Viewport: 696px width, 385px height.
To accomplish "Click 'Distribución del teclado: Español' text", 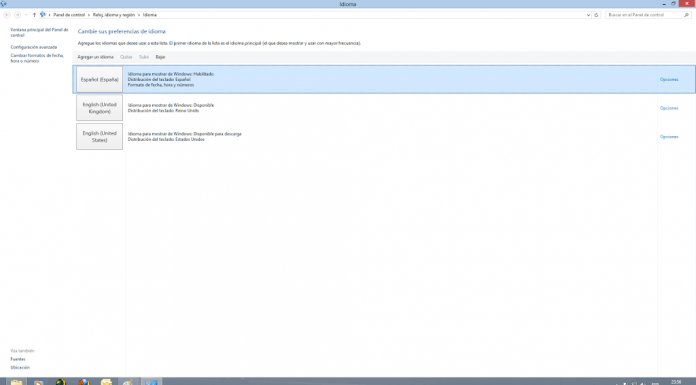I will tap(159, 79).
